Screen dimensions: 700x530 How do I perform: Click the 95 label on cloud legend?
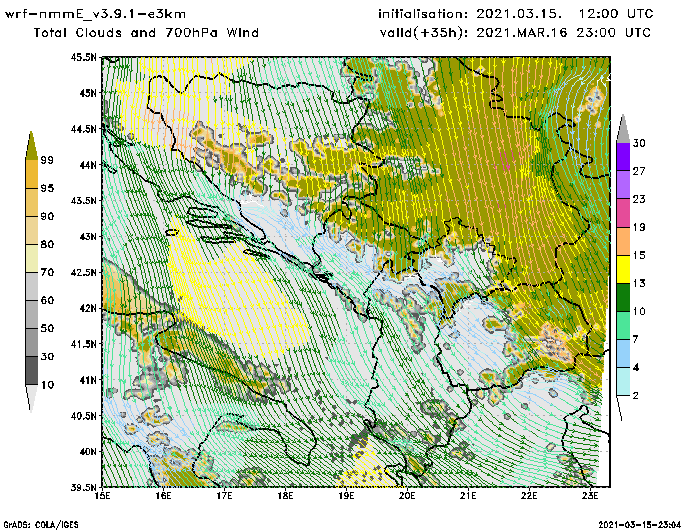pyautogui.click(x=47, y=188)
